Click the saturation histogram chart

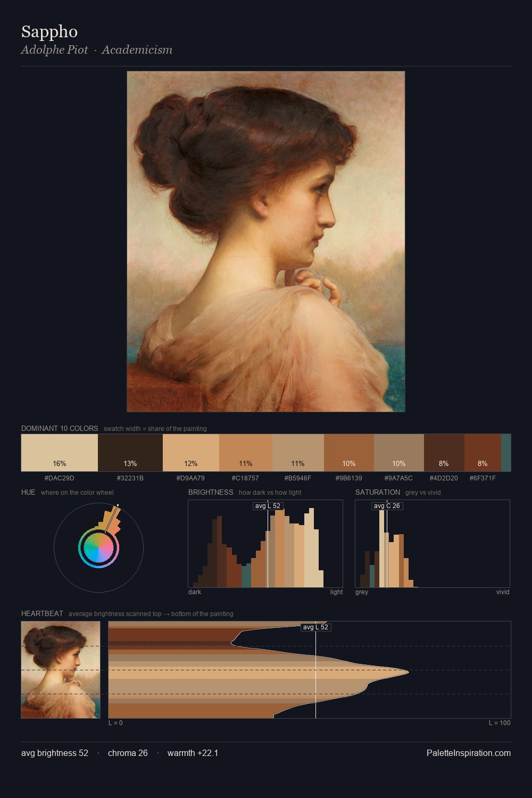pos(433,544)
